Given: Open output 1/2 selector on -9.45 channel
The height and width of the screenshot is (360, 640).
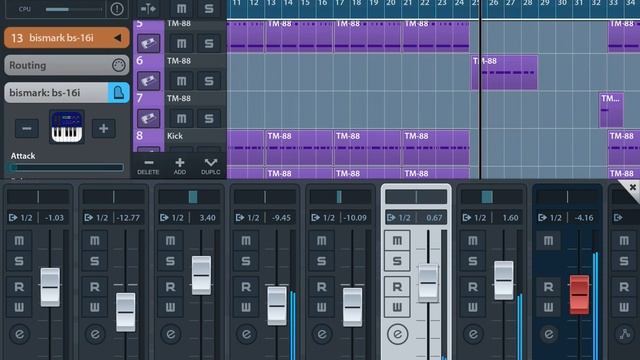Looking at the screenshot, I should [248, 218].
